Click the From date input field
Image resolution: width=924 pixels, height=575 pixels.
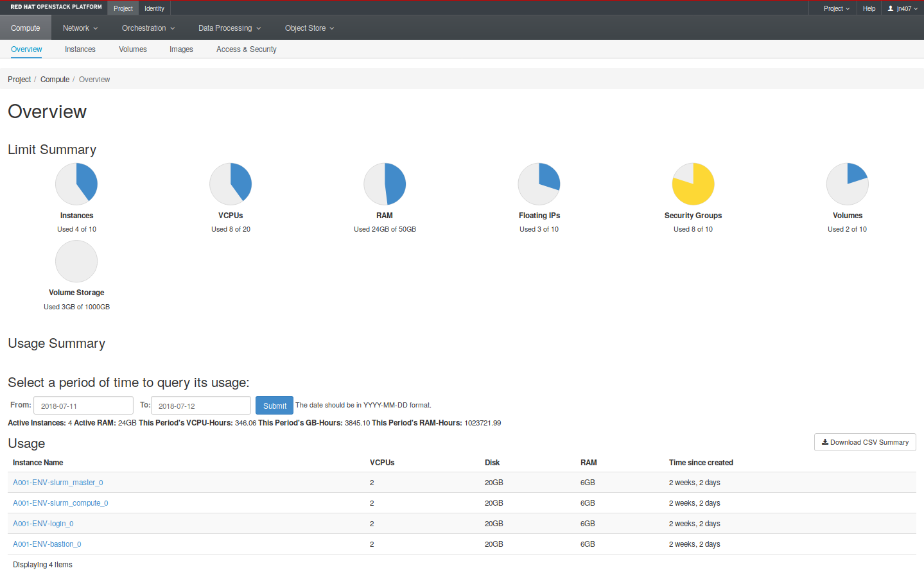coord(83,406)
